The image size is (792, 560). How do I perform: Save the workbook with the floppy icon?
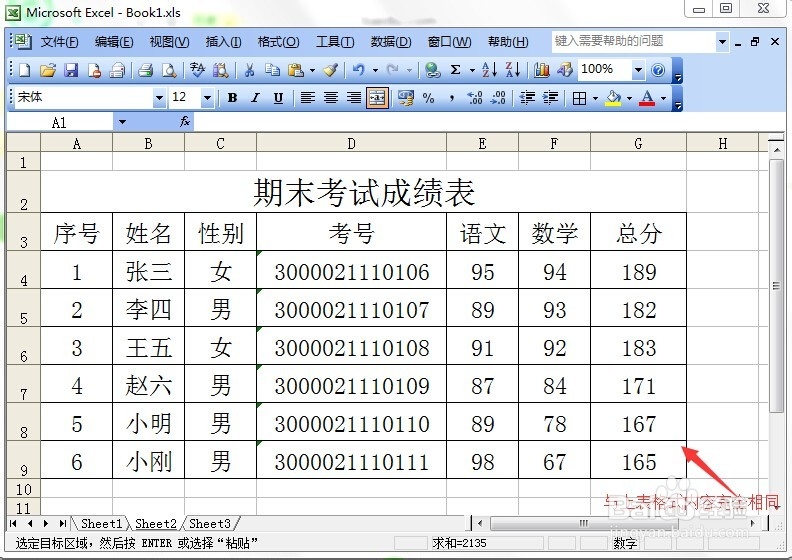(71, 70)
